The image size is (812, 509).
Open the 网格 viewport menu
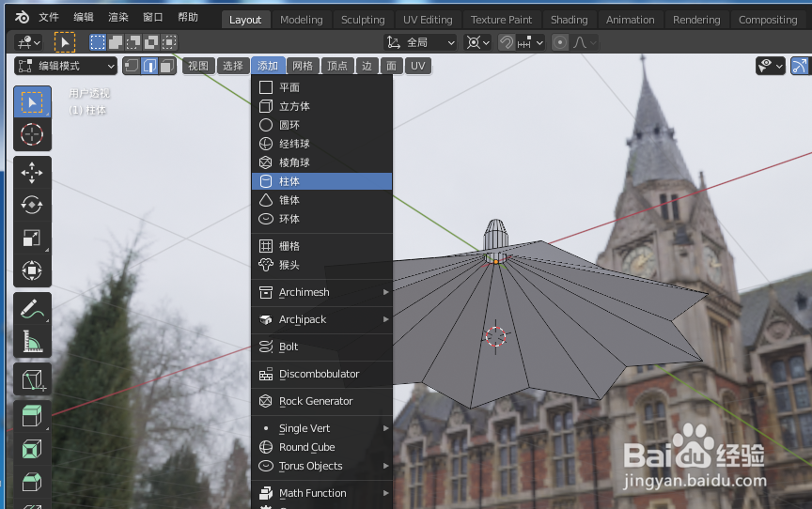click(x=303, y=66)
